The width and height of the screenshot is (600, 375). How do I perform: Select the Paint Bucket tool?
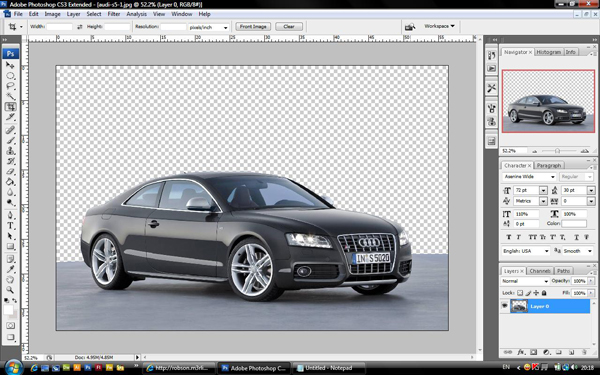10,182
